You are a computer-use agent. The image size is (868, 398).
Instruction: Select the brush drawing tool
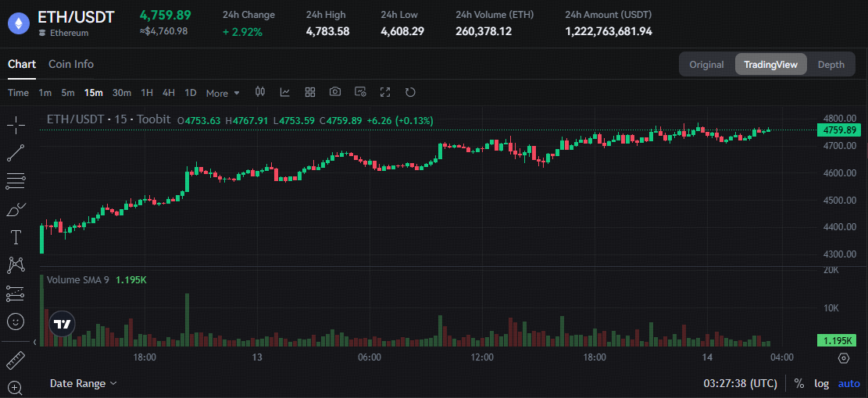click(16, 210)
